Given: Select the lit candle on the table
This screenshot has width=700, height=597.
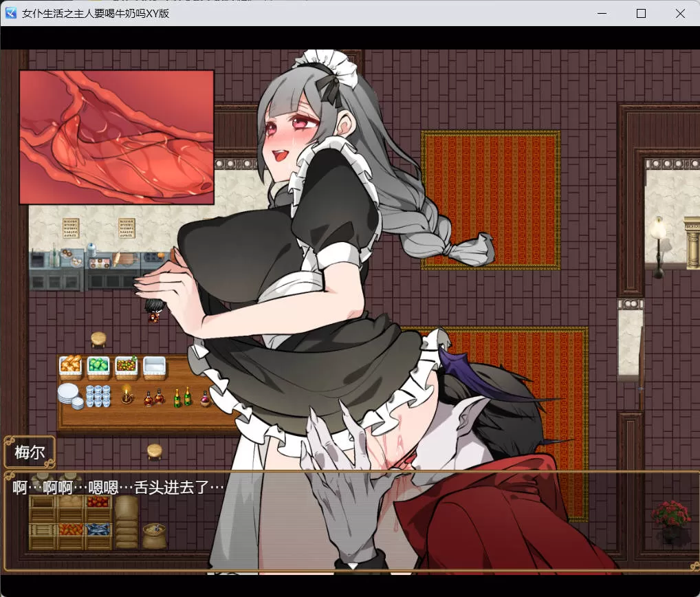Looking at the screenshot, I should [x=127, y=395].
